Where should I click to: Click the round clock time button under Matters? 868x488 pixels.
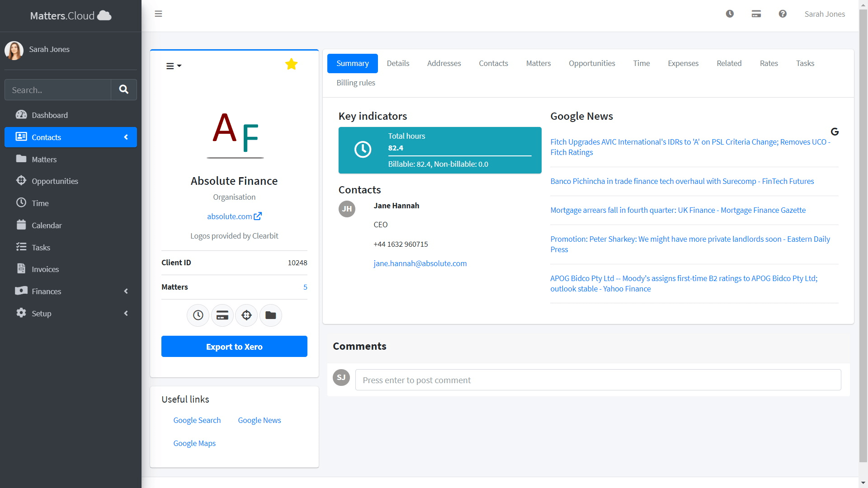(x=198, y=315)
